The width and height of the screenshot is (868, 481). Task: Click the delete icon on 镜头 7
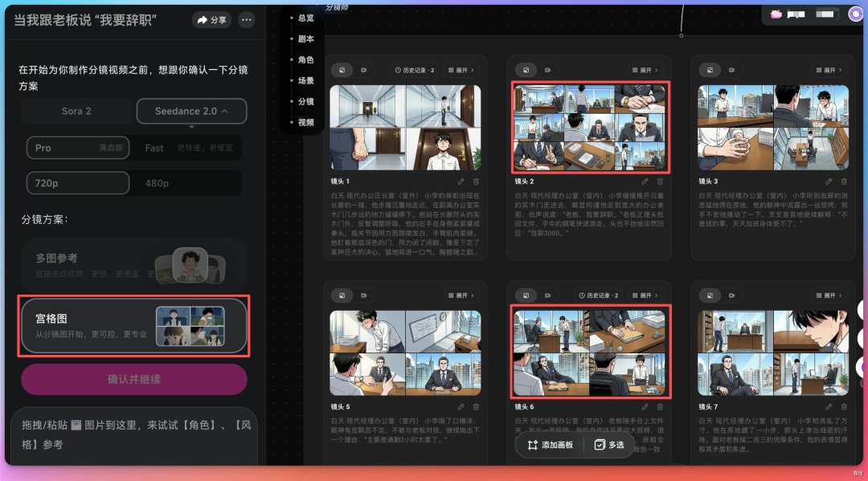pyautogui.click(x=844, y=407)
